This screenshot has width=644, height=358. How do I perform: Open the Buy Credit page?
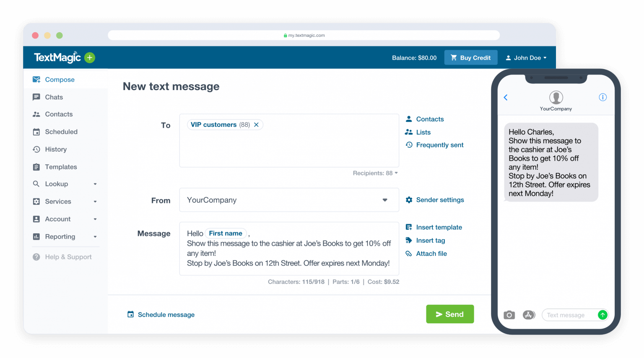coord(470,57)
